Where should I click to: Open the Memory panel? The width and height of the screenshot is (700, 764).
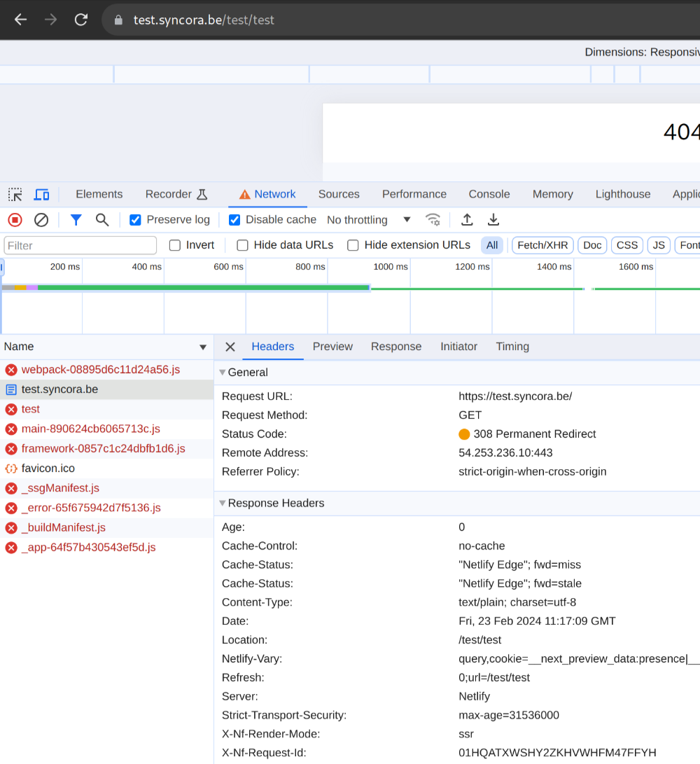point(553,195)
